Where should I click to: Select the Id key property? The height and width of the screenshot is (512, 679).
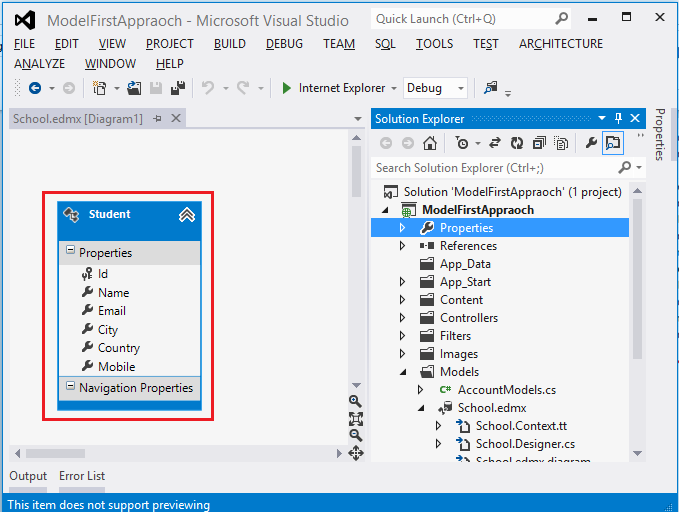click(x=102, y=274)
